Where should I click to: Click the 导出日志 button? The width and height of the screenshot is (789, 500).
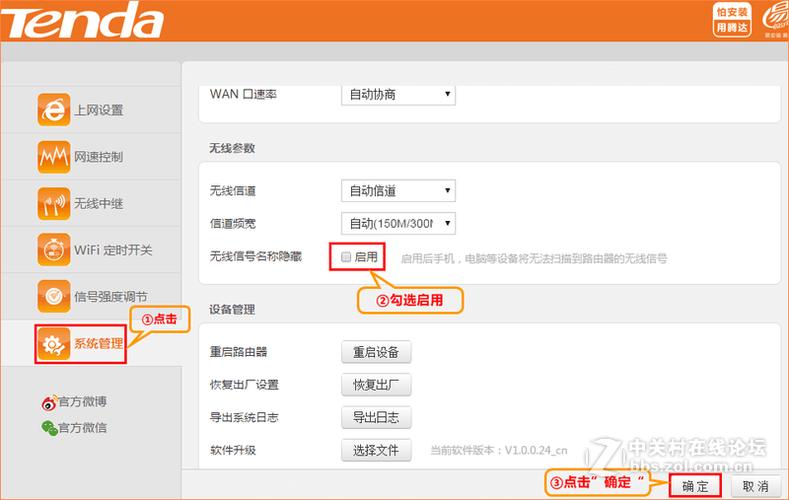pyautogui.click(x=376, y=418)
